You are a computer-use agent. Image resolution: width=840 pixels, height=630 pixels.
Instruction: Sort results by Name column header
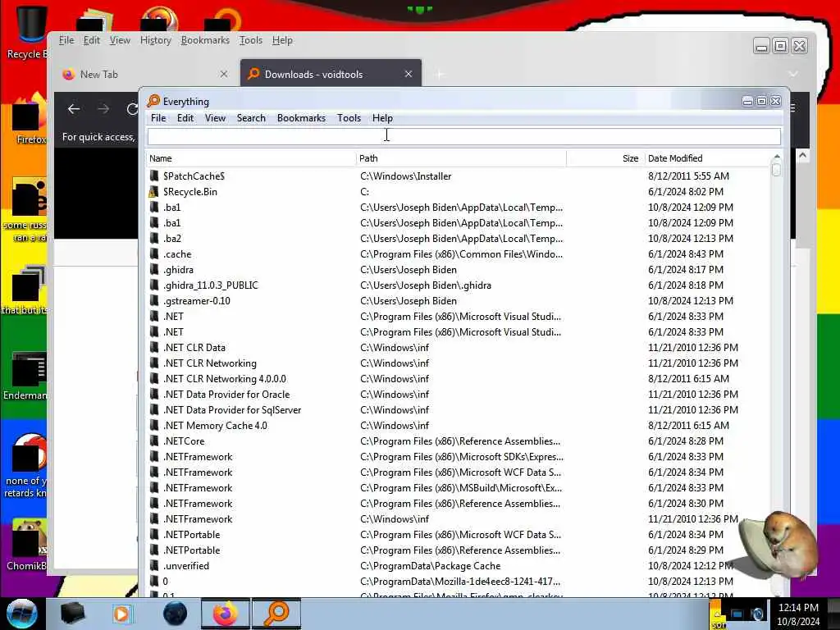tap(251, 158)
